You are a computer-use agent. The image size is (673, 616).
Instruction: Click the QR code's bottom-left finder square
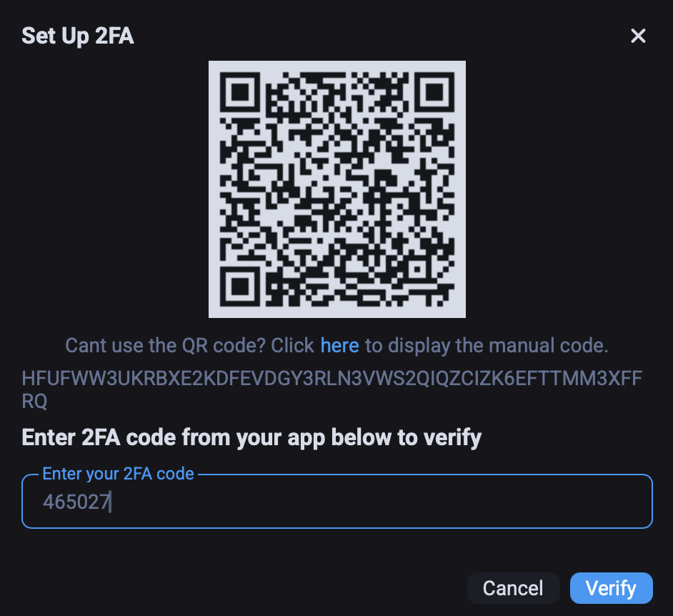pos(240,287)
